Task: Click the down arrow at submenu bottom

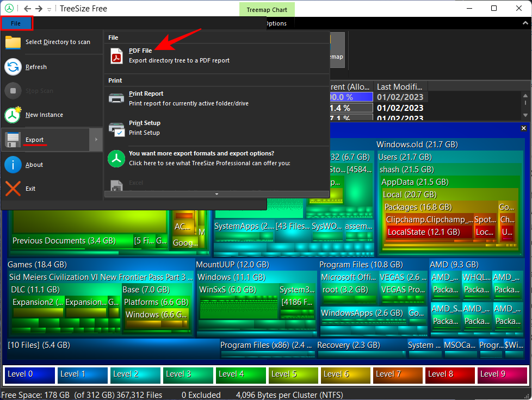Action: pos(216,193)
